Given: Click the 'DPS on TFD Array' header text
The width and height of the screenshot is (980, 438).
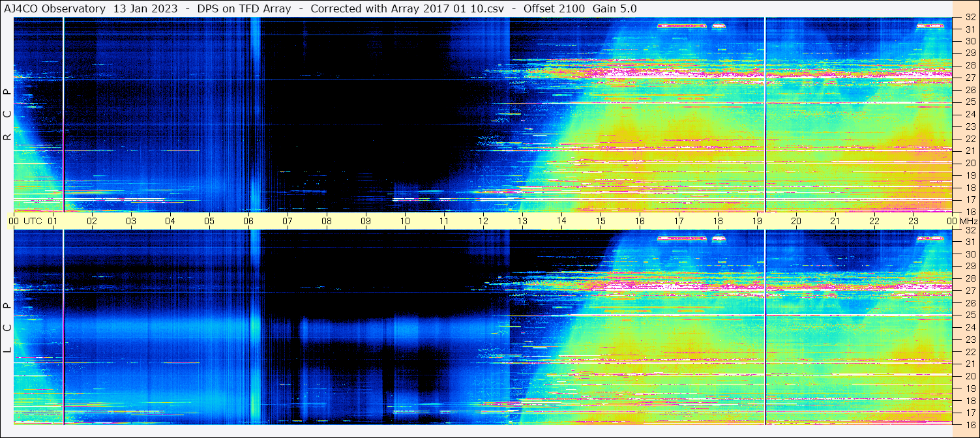Looking at the screenshot, I should tap(244, 8).
